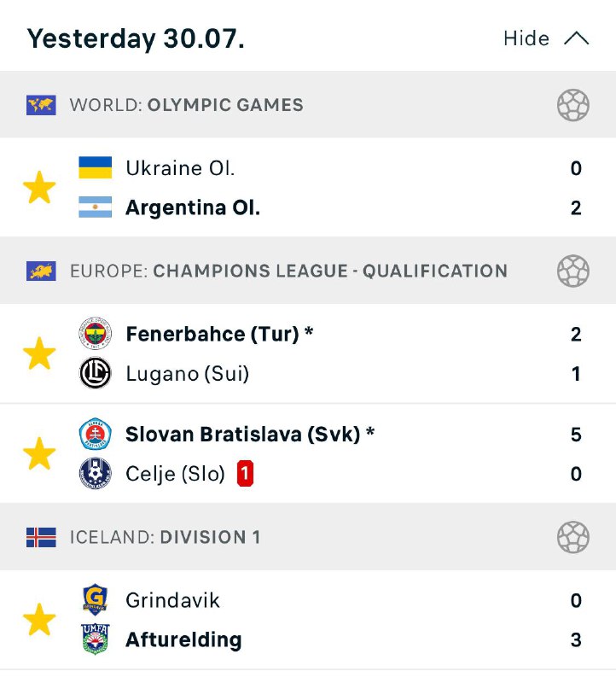Open Europe Champions League Qualification header
The image size is (616, 683).
288,271
